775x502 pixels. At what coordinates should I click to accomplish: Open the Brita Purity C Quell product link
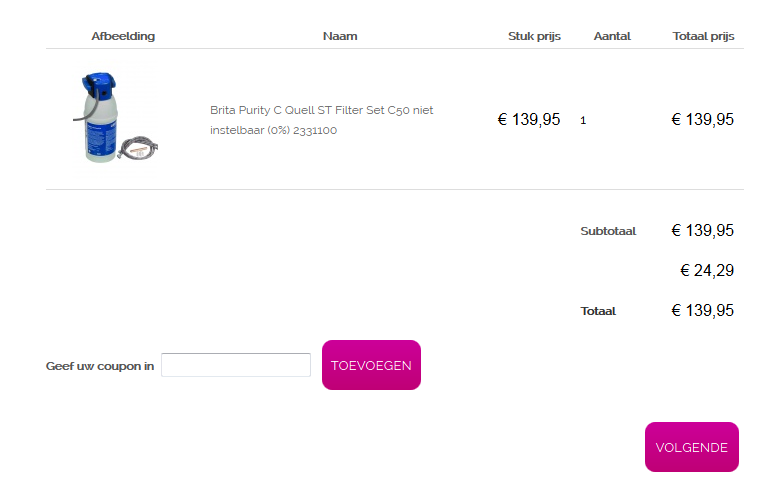[321, 120]
